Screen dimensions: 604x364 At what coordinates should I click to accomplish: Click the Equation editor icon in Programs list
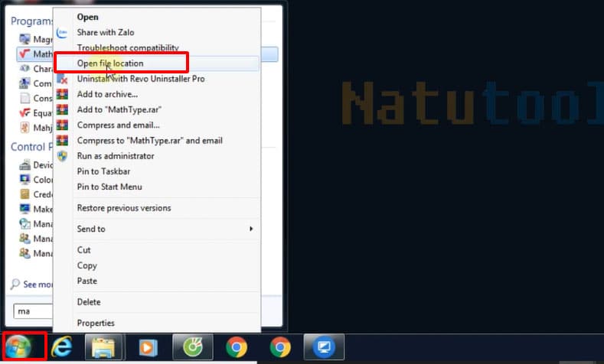[x=24, y=112]
